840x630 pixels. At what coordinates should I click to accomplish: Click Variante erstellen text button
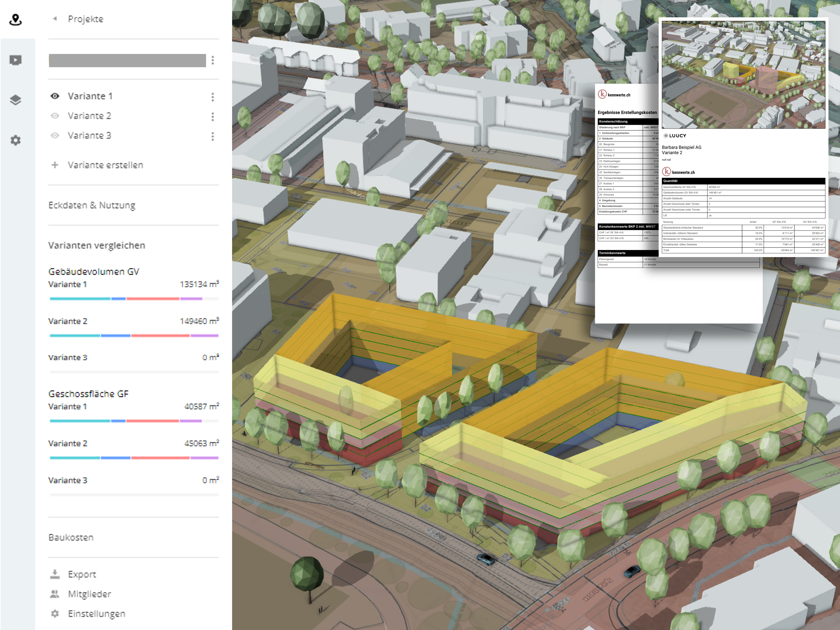click(105, 165)
